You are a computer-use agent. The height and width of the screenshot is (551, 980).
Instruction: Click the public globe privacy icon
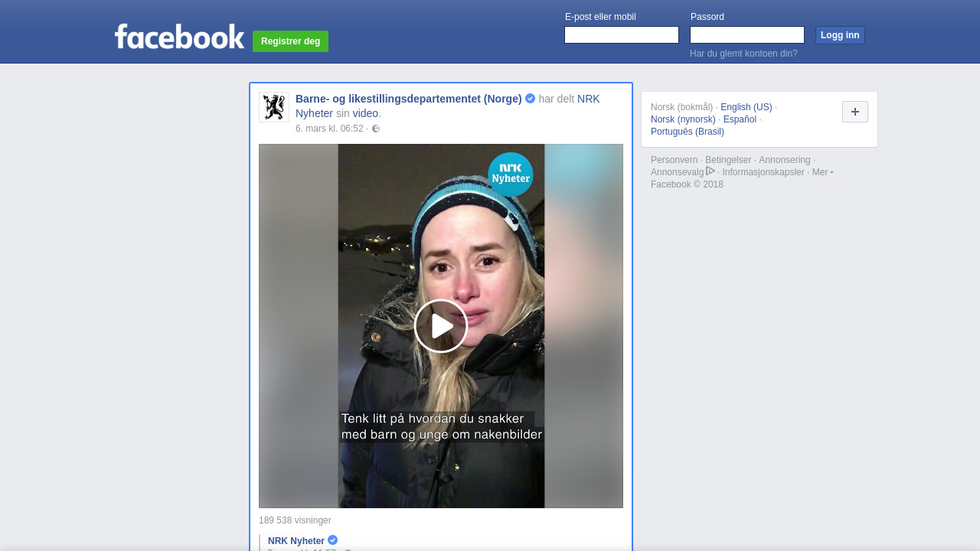point(376,129)
